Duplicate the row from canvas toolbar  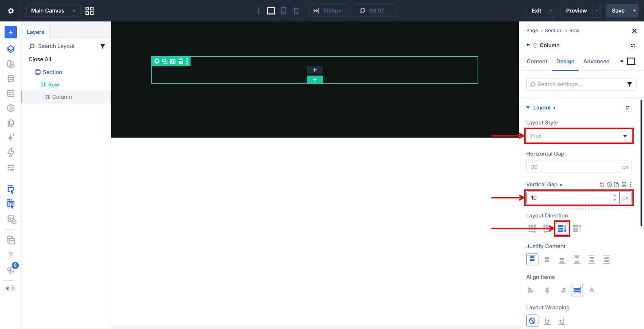[165, 61]
